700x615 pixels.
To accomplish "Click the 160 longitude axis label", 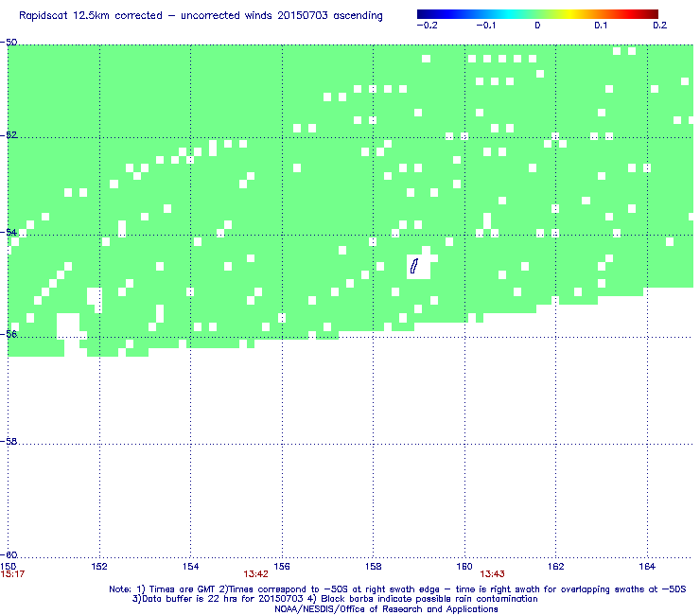I will pos(464,567).
